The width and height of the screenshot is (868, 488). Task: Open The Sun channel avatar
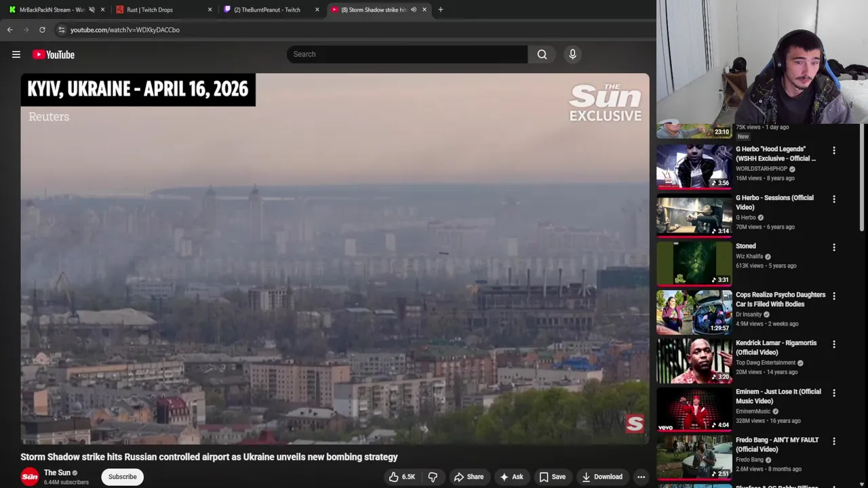30,476
